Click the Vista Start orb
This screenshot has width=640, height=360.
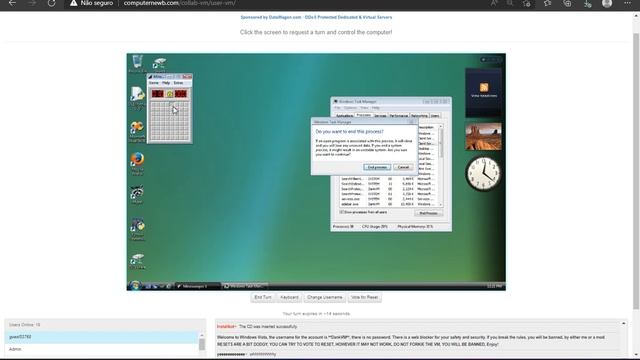pyautogui.click(x=135, y=286)
